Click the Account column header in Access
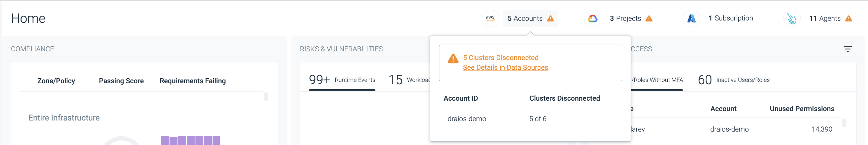 (723, 109)
